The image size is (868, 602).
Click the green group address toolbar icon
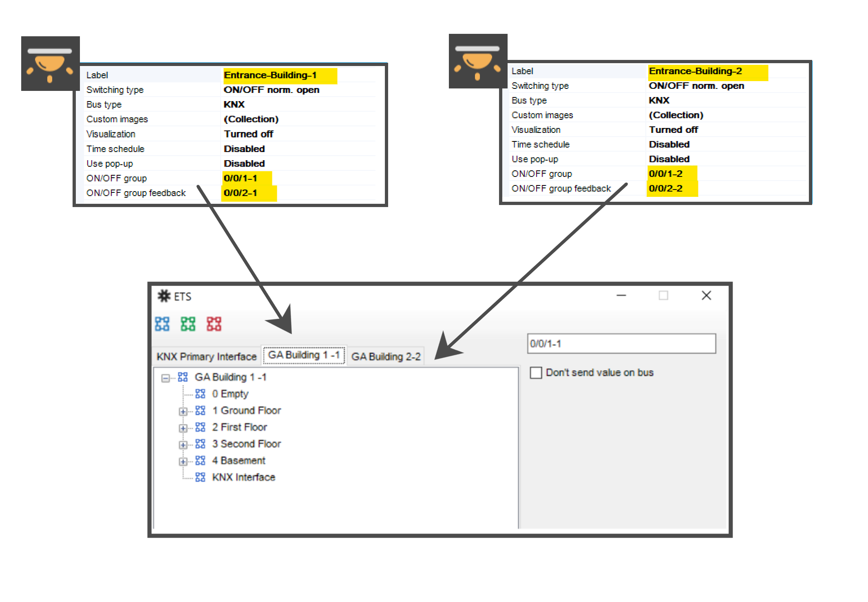[x=188, y=324]
